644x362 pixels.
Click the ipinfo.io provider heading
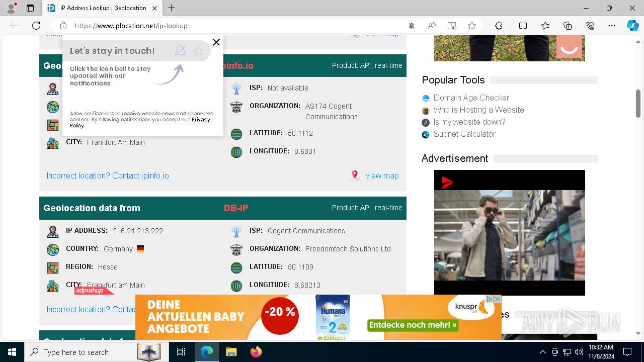(238, 65)
